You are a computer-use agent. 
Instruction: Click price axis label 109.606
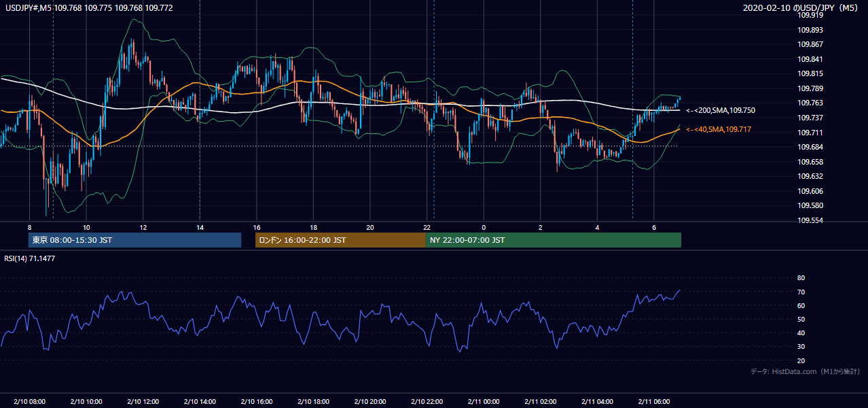tap(811, 191)
